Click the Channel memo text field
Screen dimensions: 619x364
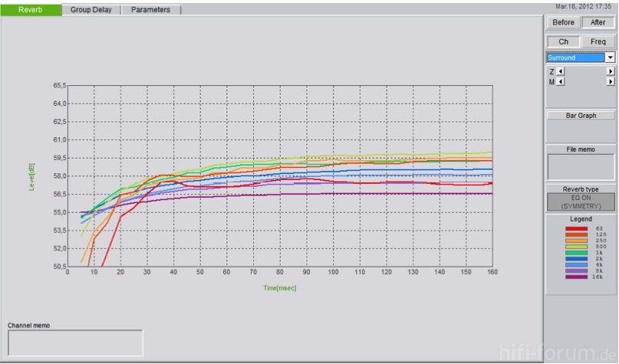(x=75, y=343)
